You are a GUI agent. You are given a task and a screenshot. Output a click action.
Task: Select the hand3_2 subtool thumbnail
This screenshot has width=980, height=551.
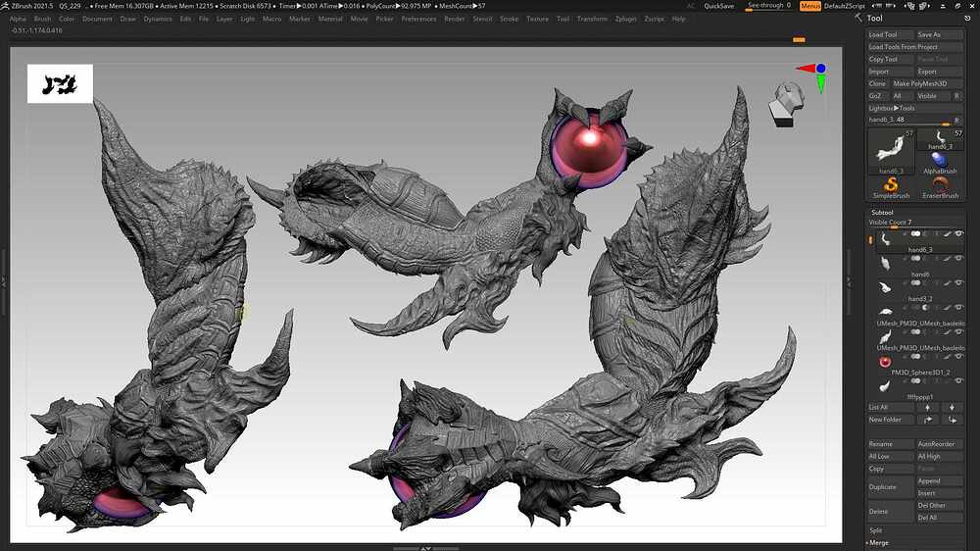point(884,287)
